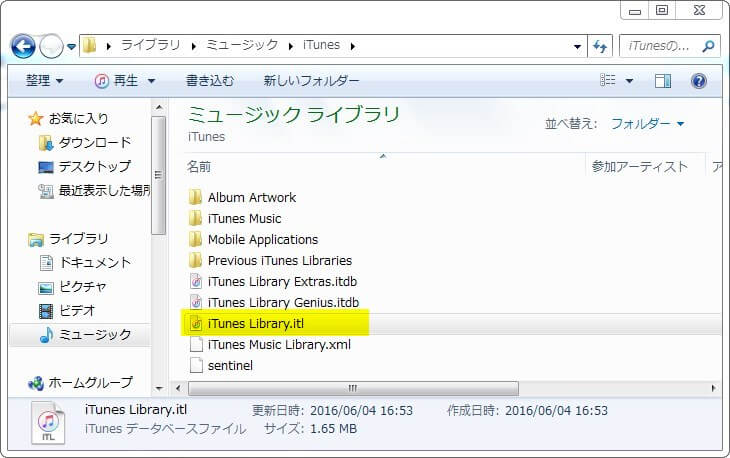The height and width of the screenshot is (458, 730).
Task: Click the Album Artwork folder icon
Action: click(x=196, y=197)
